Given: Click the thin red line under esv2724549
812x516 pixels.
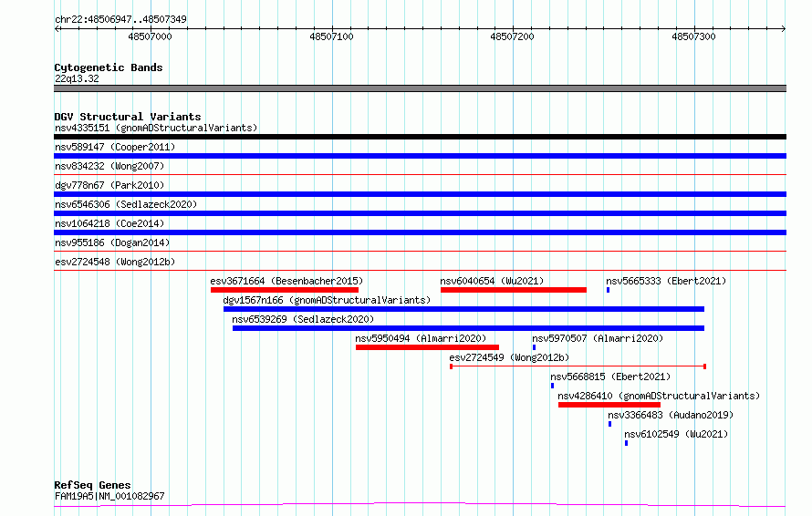Looking at the screenshot, I should point(578,366).
